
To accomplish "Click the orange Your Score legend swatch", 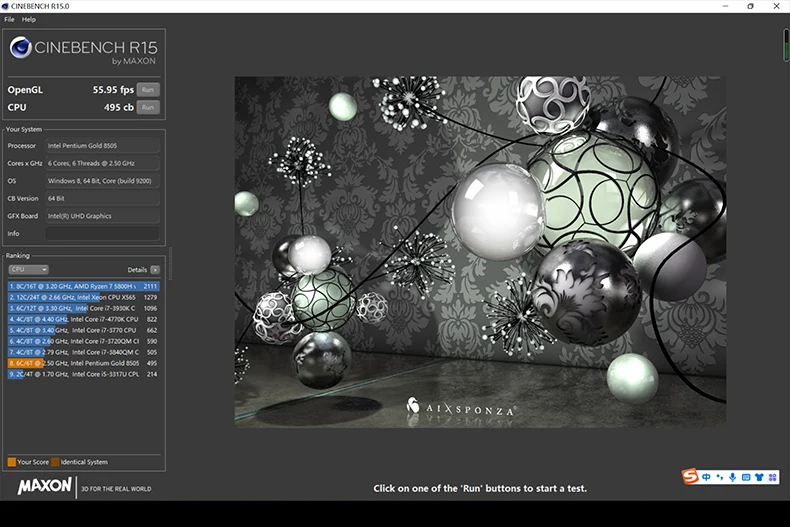I will pyautogui.click(x=11, y=462).
